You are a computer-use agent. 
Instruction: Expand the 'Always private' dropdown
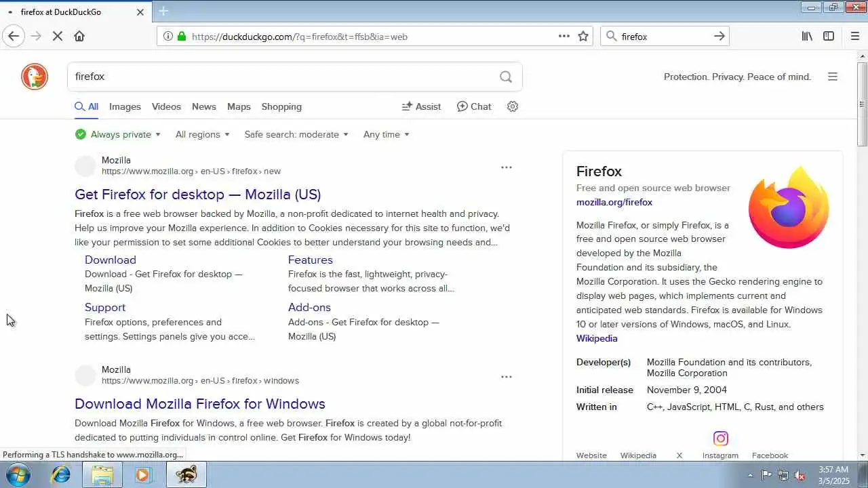[118, 134]
